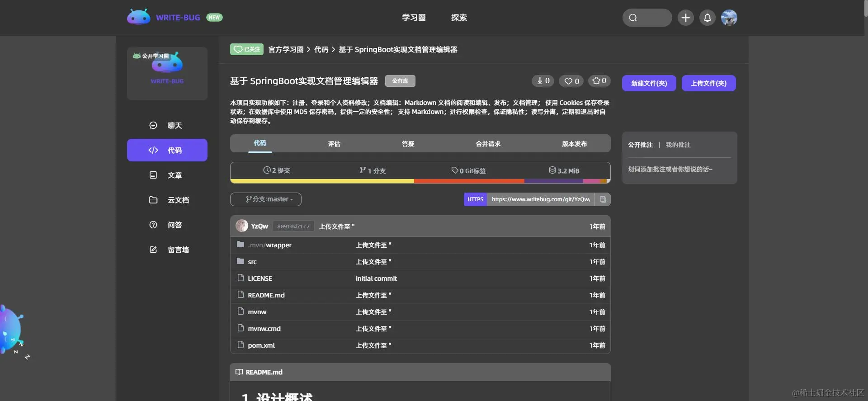Viewport: 868px width, 401px height.
Task: Click the HTTPS protocol button
Action: pos(475,199)
